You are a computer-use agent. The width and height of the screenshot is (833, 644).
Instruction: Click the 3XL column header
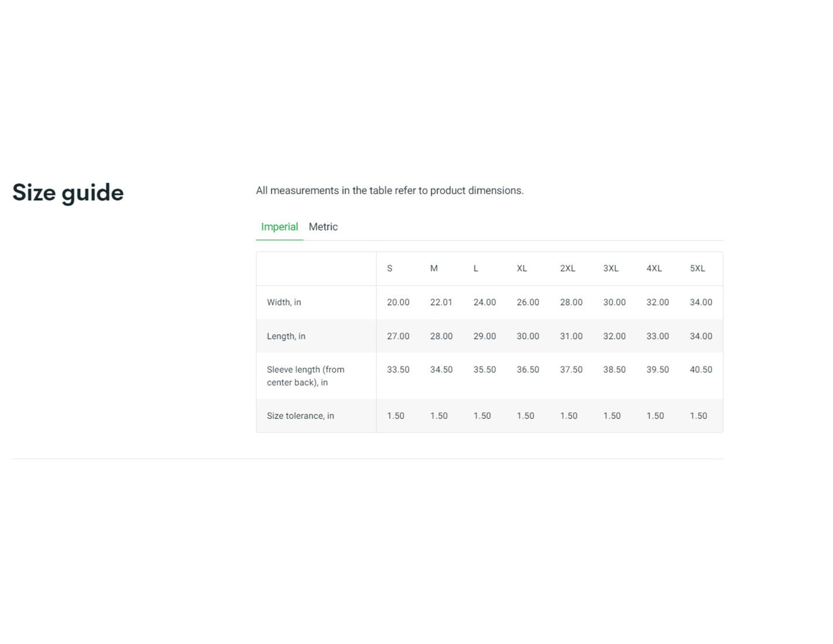610,268
